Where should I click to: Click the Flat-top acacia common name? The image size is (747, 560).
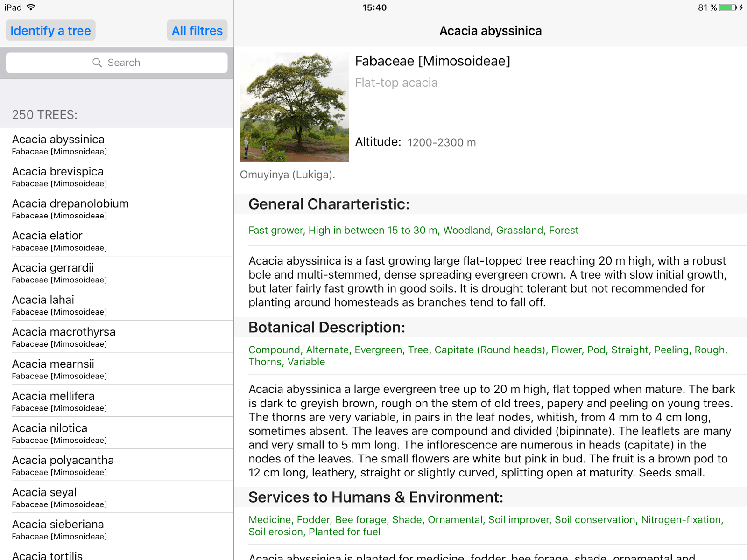click(x=396, y=83)
